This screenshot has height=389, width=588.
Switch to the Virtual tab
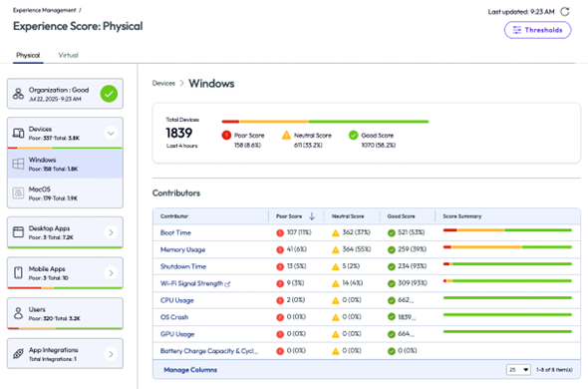[68, 55]
